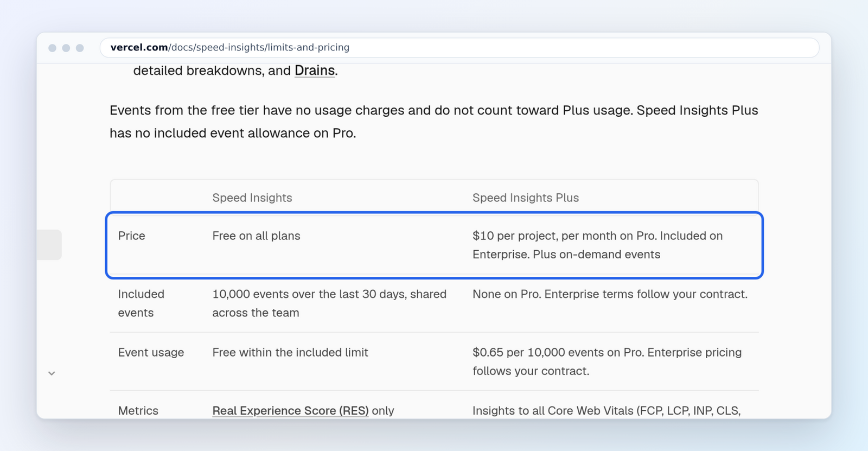Click the "$10 per project, per month" cell

tap(597, 245)
